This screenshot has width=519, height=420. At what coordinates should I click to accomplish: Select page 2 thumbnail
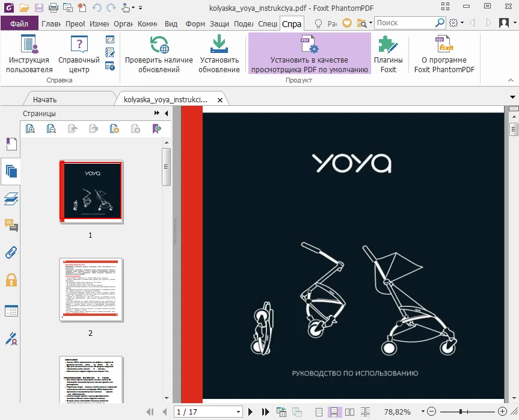coord(91,290)
